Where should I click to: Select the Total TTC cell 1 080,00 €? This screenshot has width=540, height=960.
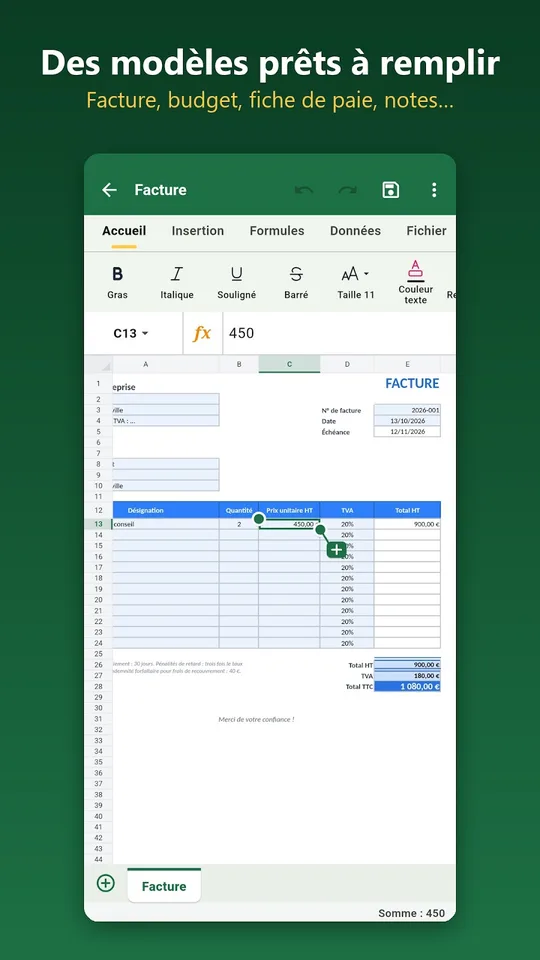pyautogui.click(x=407, y=686)
